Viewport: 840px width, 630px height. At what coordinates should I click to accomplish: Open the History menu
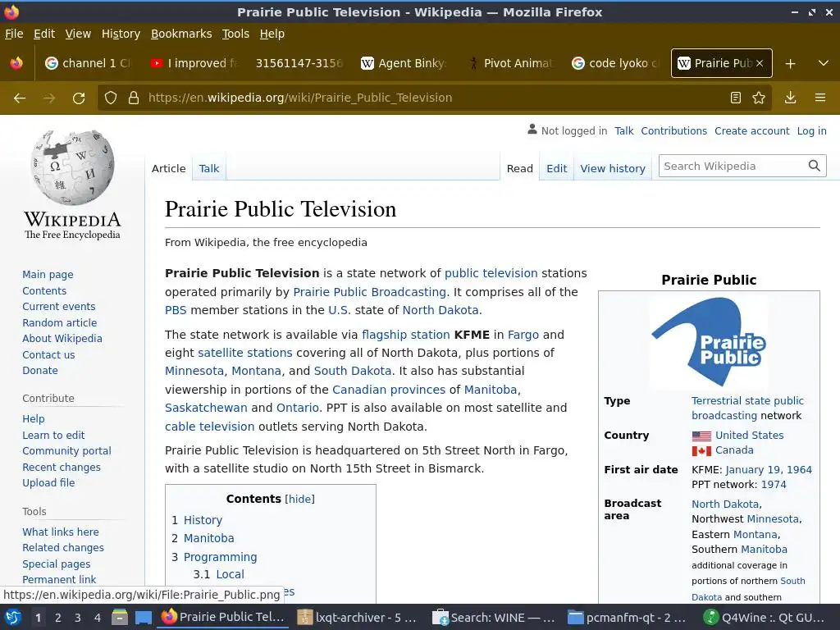tap(121, 34)
